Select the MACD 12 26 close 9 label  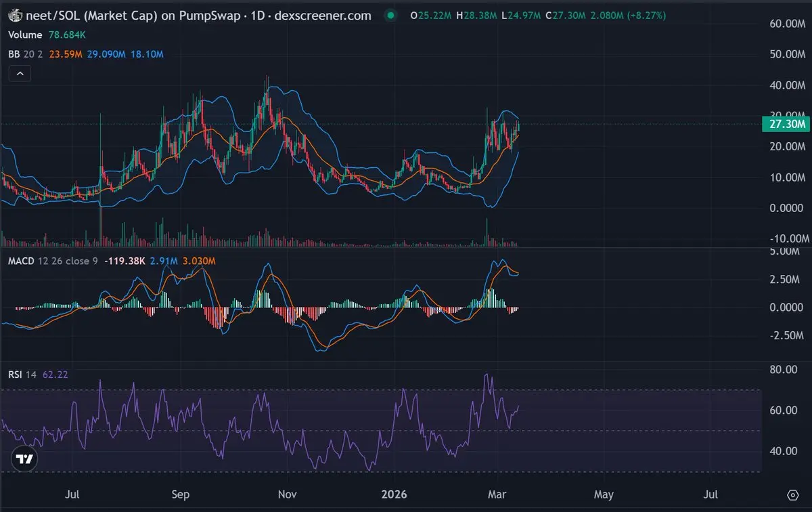point(53,261)
